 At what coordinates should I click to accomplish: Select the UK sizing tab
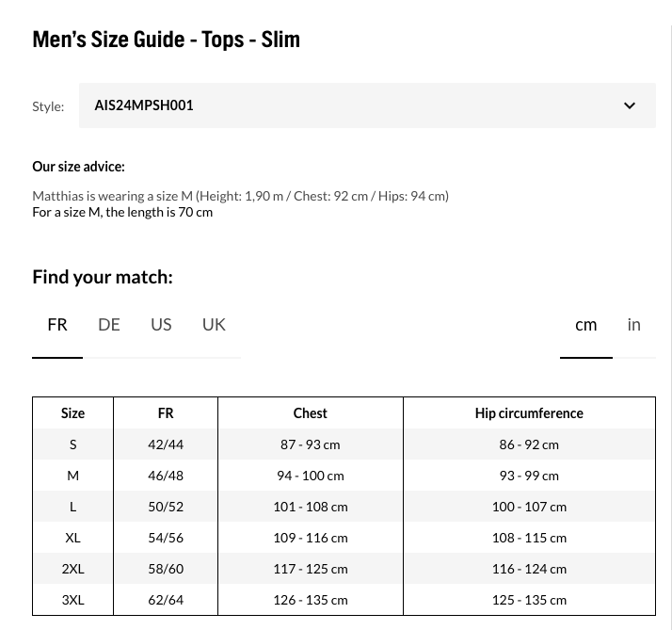[214, 325]
